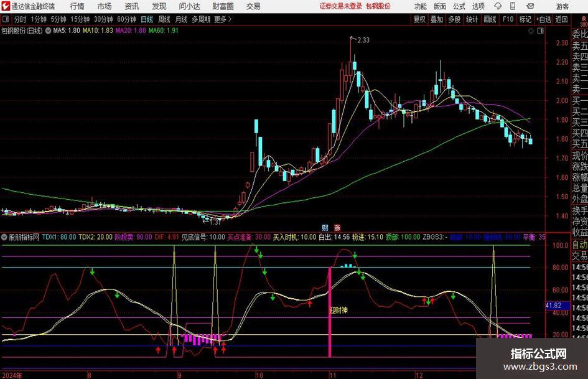588x379 pixels.
Task: Open the 问小达 menu
Action: pyautogui.click(x=189, y=6)
